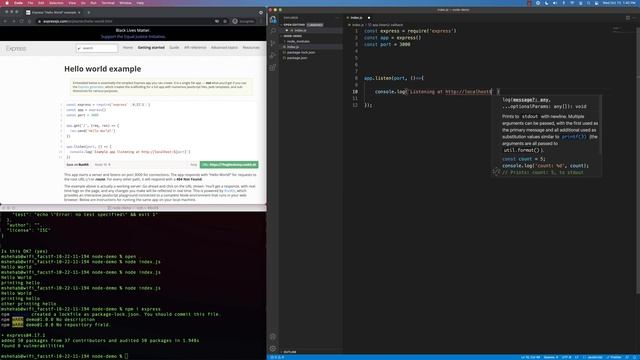The image size is (640, 360).
Task: Open the Edit menu
Action: click(41, 3)
